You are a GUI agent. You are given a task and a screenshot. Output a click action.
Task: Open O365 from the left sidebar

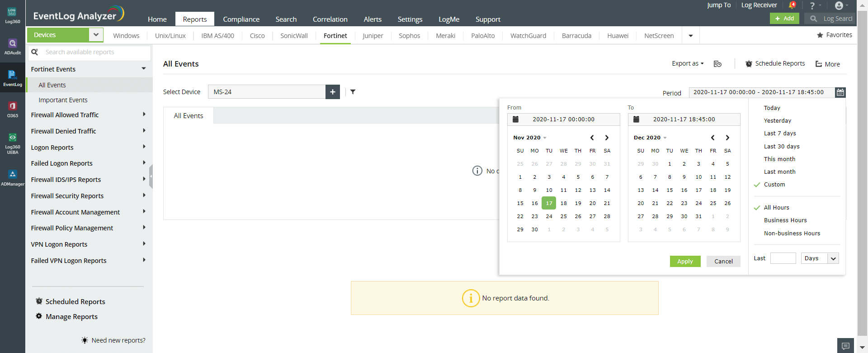coord(12,110)
